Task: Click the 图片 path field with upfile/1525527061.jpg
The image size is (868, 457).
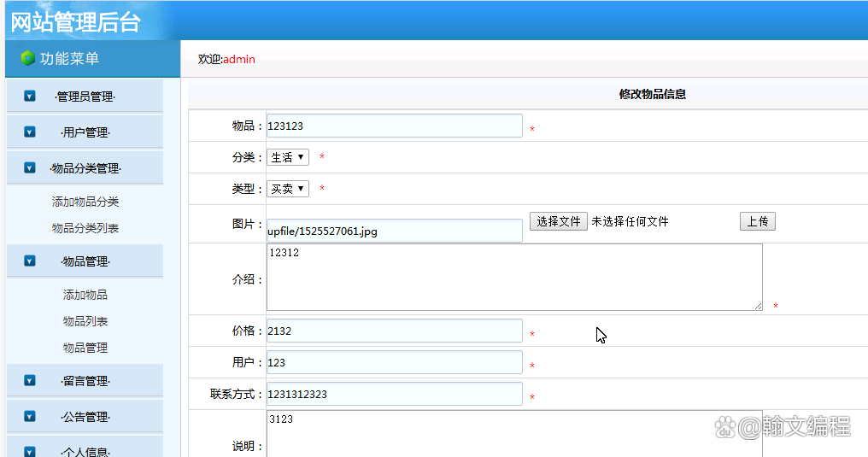Action: point(394,231)
